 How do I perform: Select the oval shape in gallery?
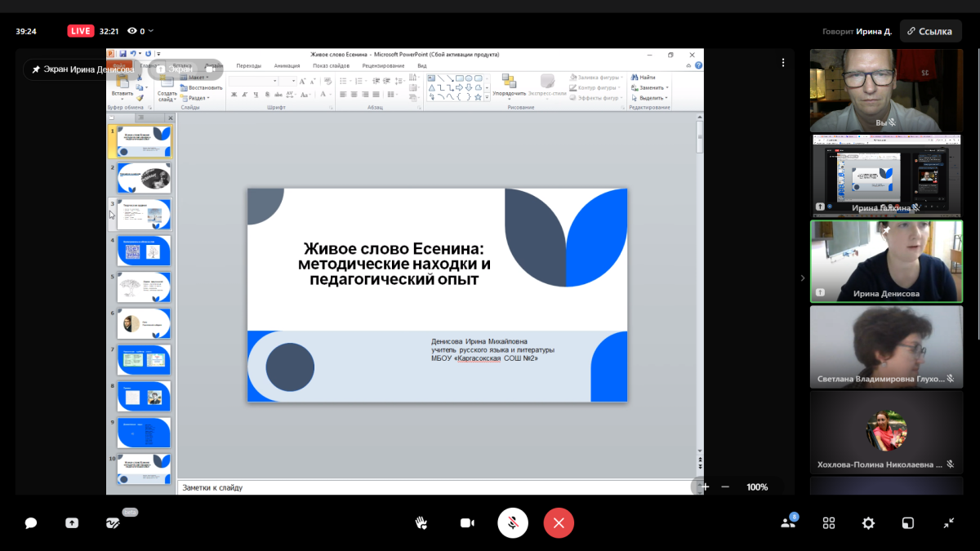click(469, 78)
